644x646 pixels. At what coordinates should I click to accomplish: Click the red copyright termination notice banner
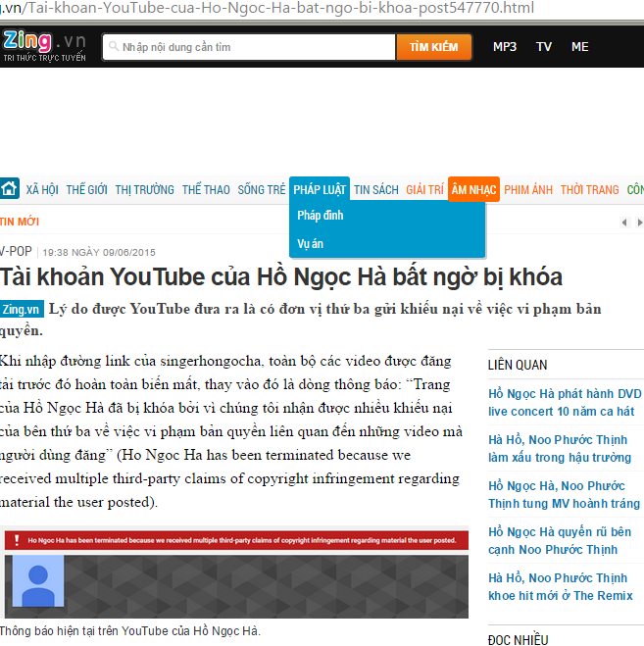point(236,540)
